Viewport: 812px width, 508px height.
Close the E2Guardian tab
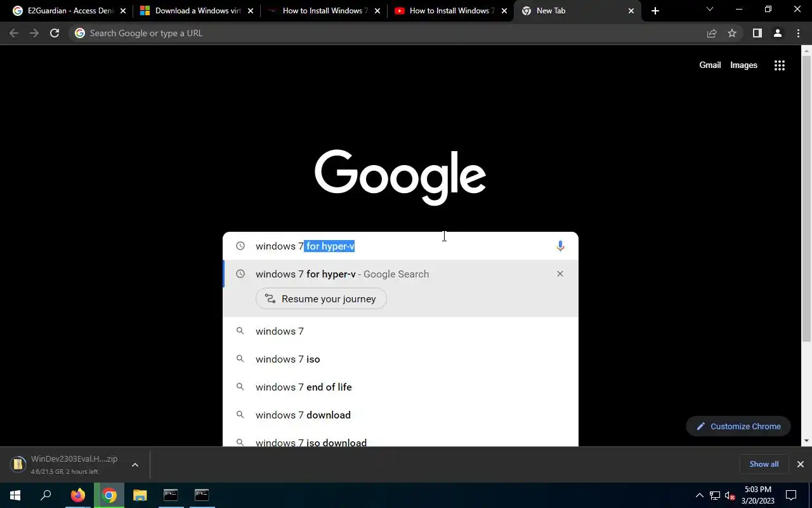coord(124,11)
